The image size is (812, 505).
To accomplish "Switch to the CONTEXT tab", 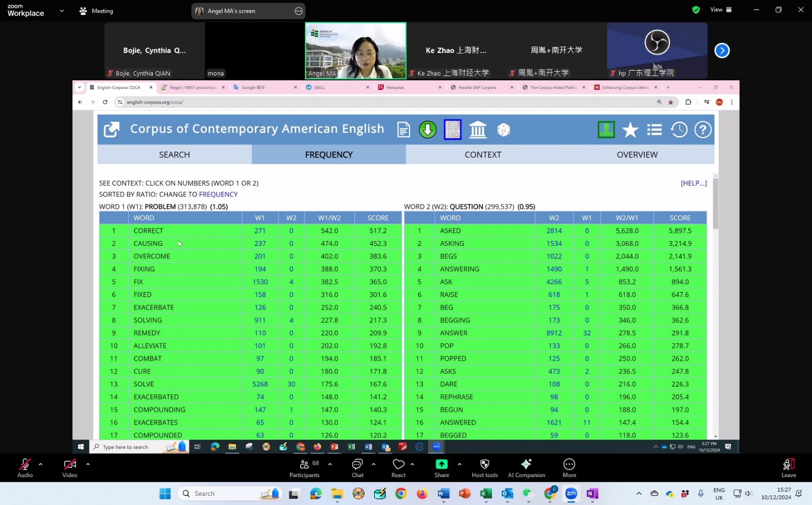I will (x=483, y=155).
